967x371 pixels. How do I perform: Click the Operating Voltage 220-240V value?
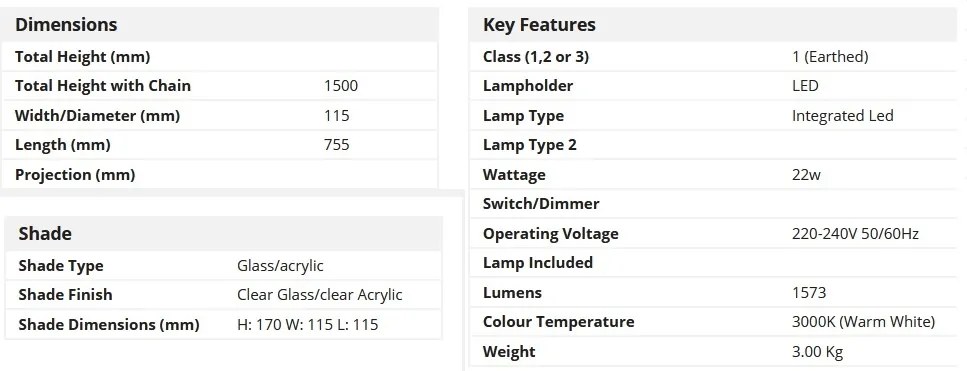pyautogui.click(x=855, y=234)
